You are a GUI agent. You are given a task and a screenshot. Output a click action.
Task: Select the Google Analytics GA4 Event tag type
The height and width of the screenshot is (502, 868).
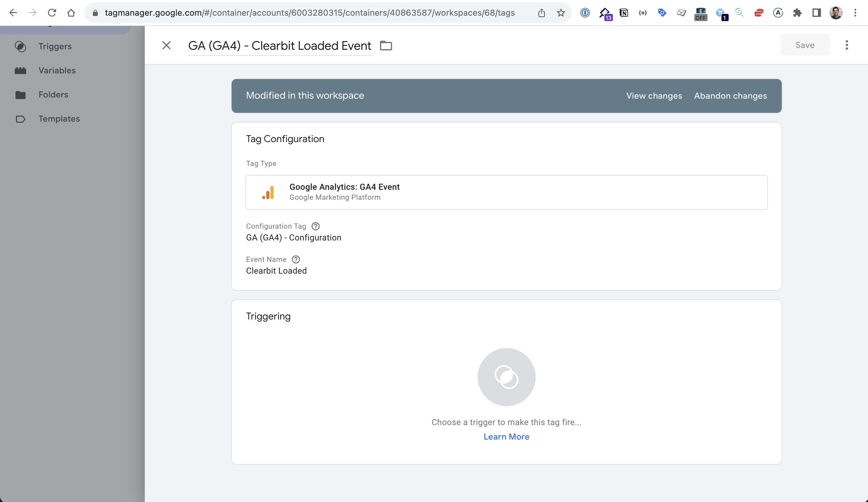tap(506, 192)
